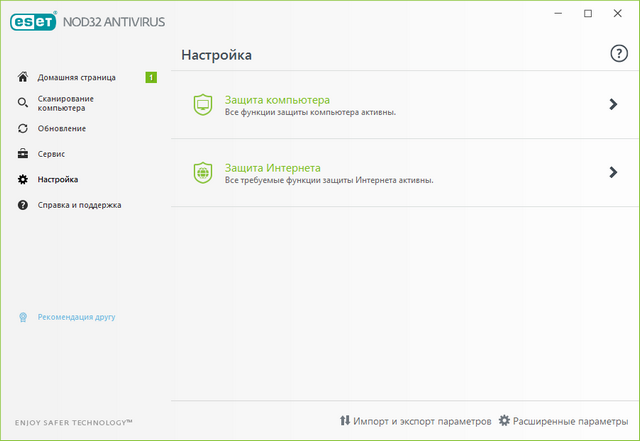Minimize the ESET window
This screenshot has width=640, height=441.
tap(558, 13)
